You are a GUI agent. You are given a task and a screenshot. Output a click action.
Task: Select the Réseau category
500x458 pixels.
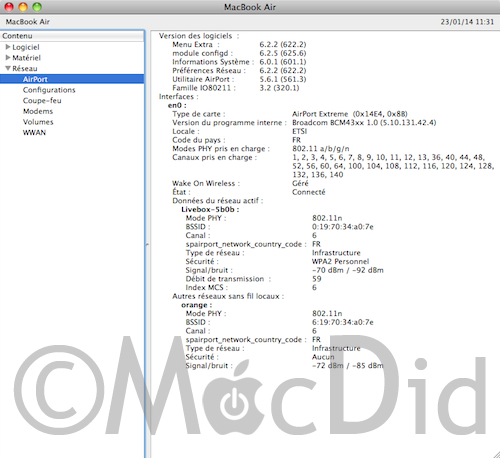(x=25, y=68)
